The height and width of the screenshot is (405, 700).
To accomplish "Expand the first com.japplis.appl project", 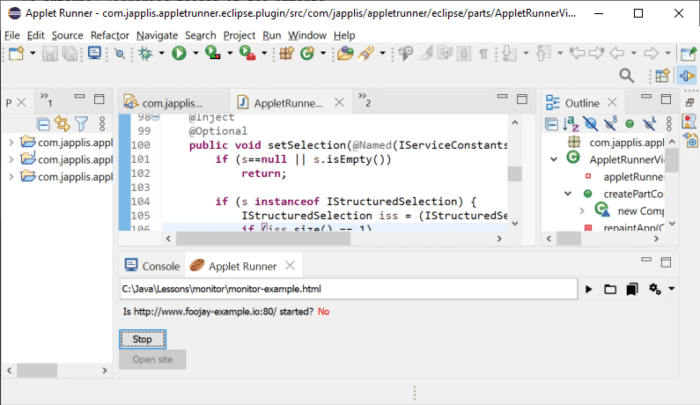I will coord(11,142).
